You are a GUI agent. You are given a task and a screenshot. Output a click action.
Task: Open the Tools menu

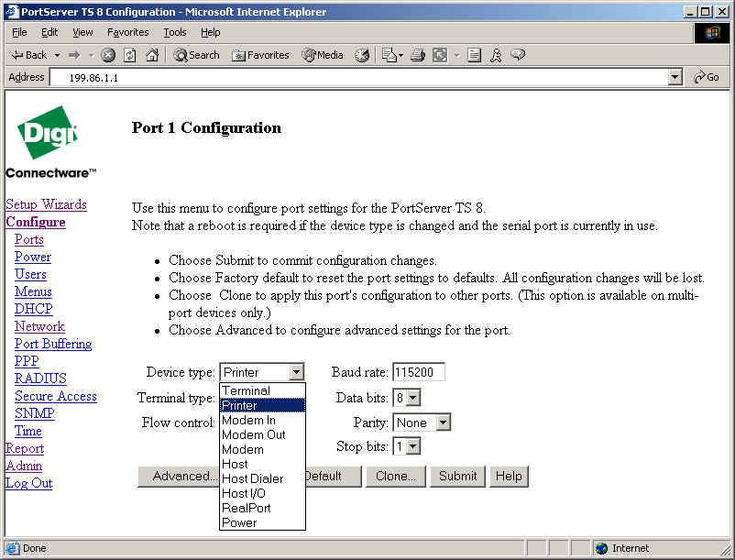174,32
